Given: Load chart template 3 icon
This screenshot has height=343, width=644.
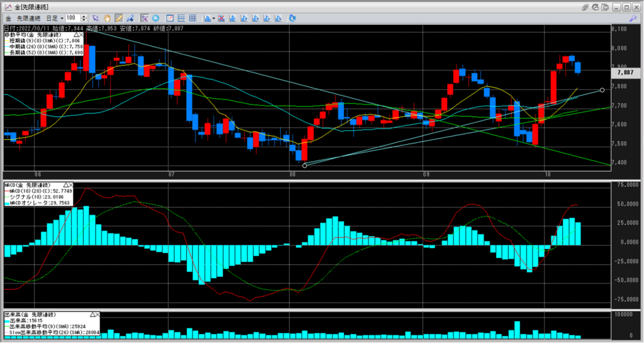Looking at the screenshot, I should 255,18.
